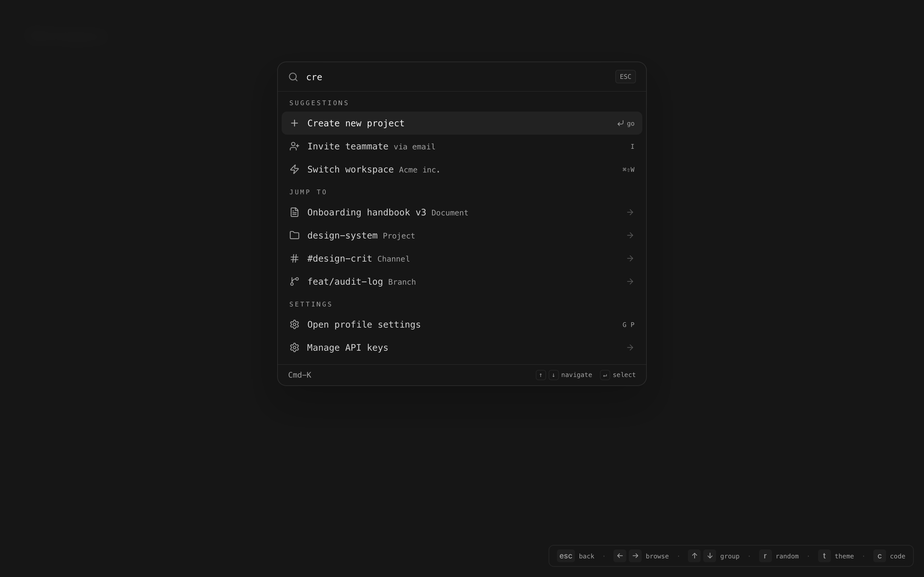
Task: Select Open profile settings entry
Action: point(462,325)
